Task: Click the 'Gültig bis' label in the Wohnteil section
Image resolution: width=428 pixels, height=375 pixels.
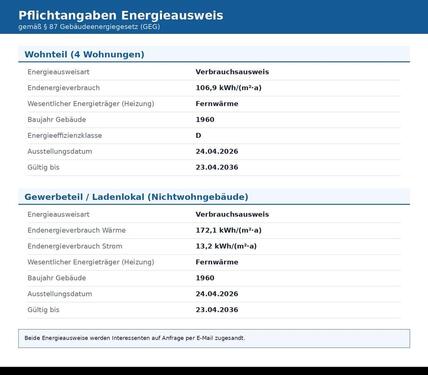Action: coord(43,167)
